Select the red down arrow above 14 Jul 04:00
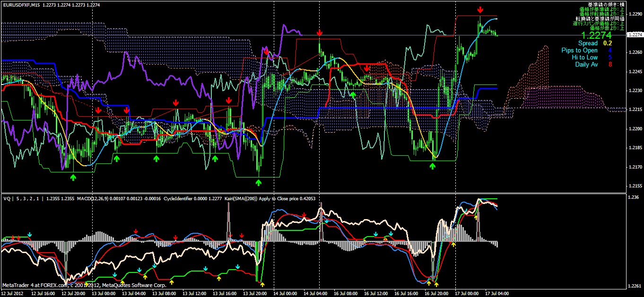The width and height of the screenshot is (644, 297). [x=320, y=33]
